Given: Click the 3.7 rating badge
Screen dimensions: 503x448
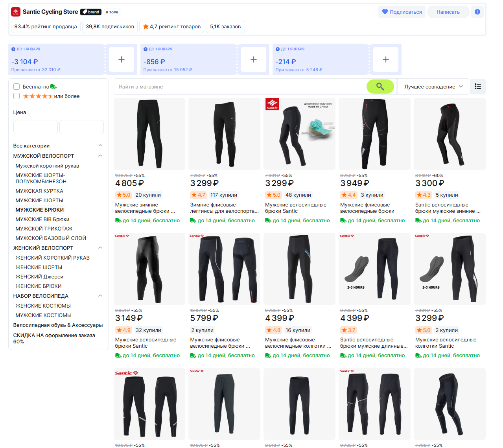Looking at the screenshot, I should pos(348,330).
